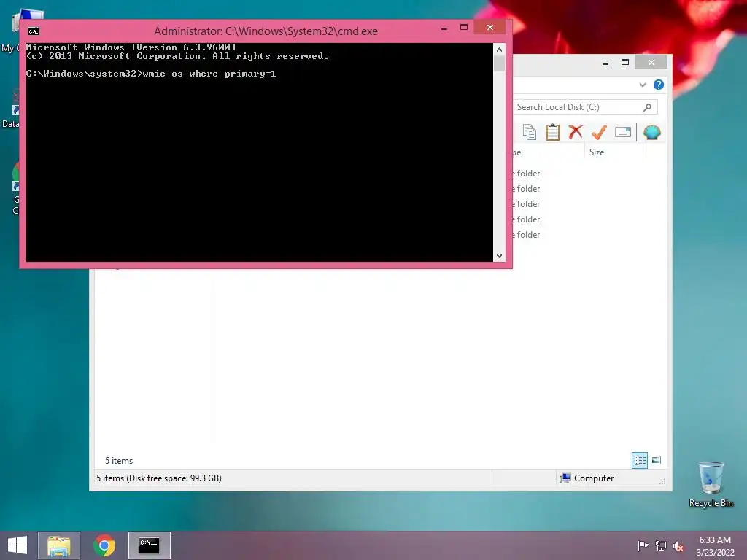Click the cmd title 'Administrator: C:\Windows\System32\cmd.exe'

click(x=266, y=31)
